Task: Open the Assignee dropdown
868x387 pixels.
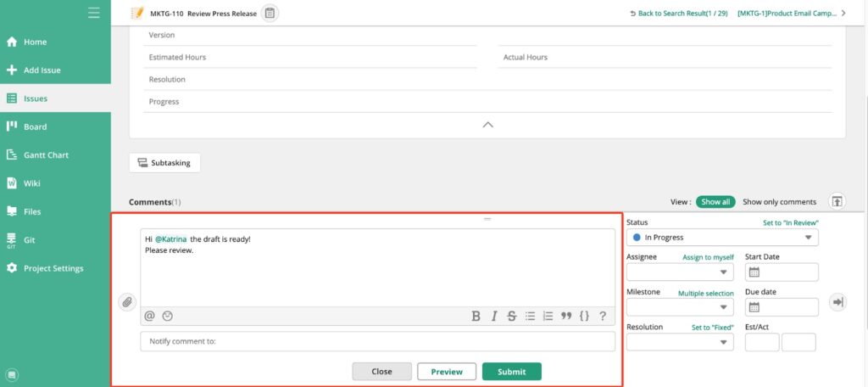Action: (x=680, y=272)
